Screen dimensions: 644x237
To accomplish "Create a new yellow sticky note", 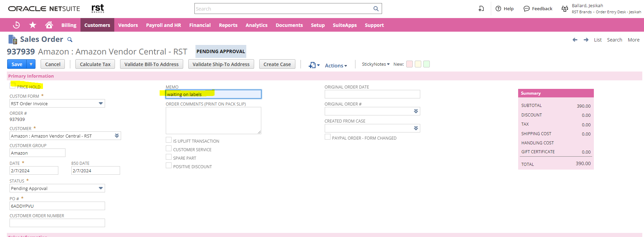I will (418, 64).
